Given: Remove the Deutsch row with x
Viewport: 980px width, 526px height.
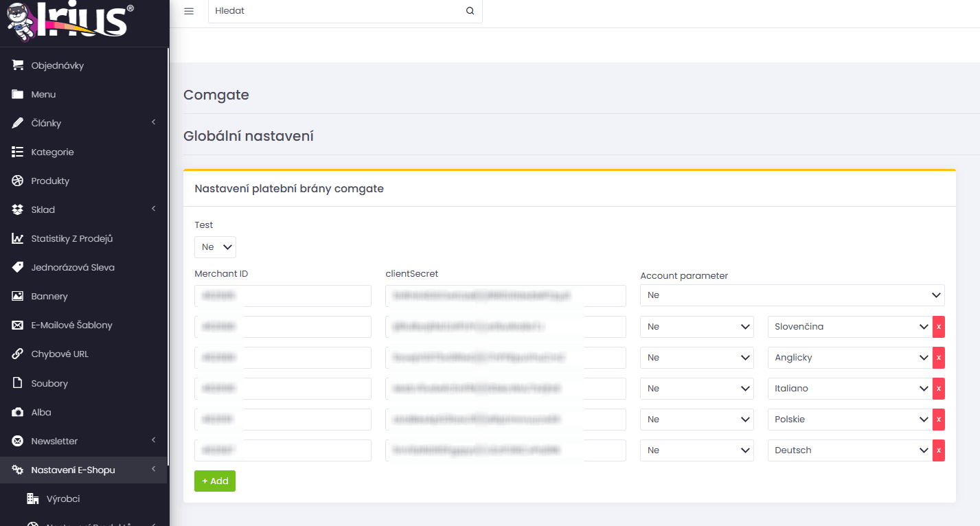Looking at the screenshot, I should [939, 450].
